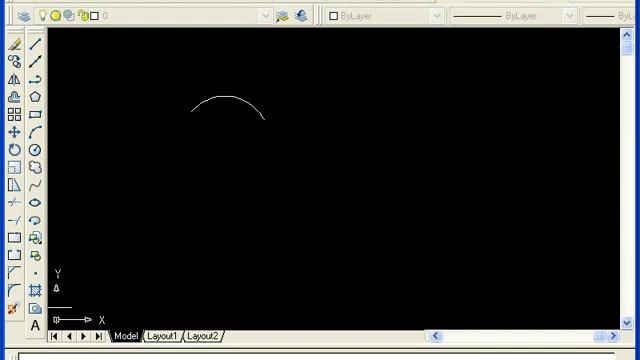Screen dimensions: 640x360
Task: Jump to last layout tab button
Action: [99, 336]
